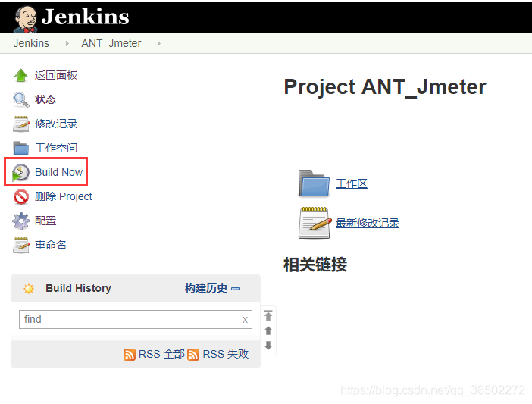Page up in build history with the up arrow

pyautogui.click(x=268, y=330)
